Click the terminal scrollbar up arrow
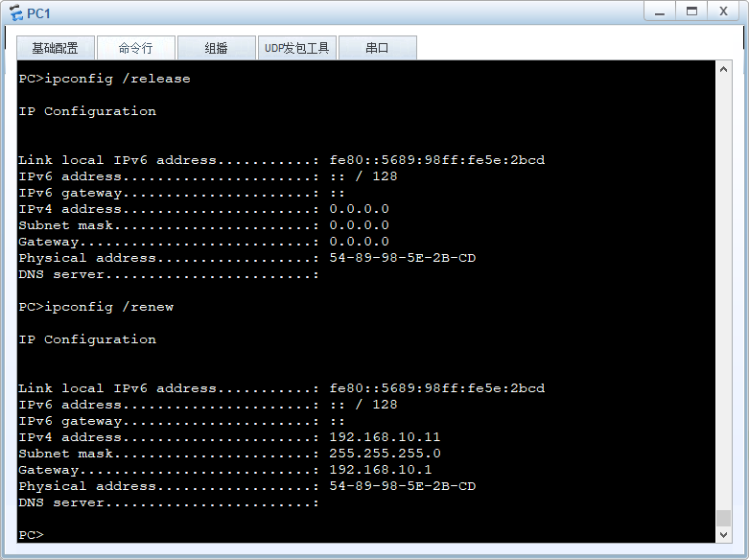Viewport: 749px width, 560px height. click(724, 69)
